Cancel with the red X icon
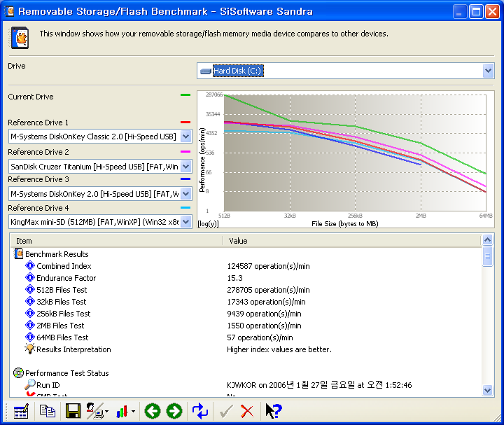The height and width of the screenshot is (425, 504). pyautogui.click(x=247, y=411)
